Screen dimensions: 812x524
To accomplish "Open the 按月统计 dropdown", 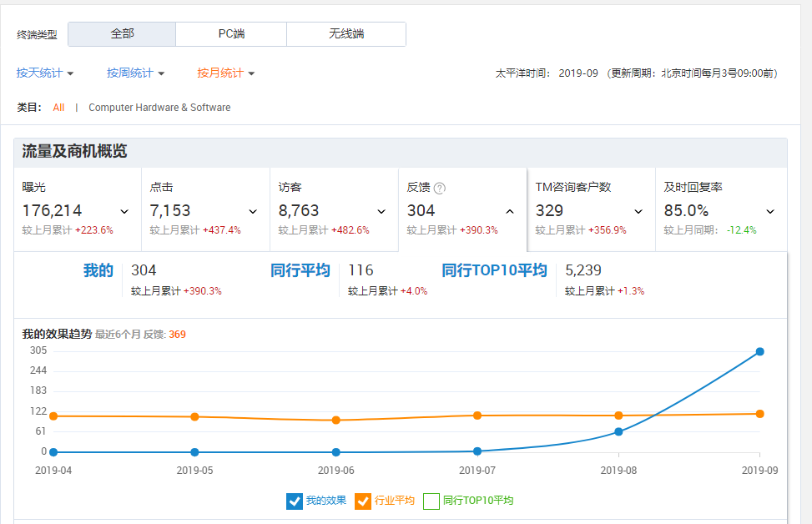I will [x=225, y=73].
